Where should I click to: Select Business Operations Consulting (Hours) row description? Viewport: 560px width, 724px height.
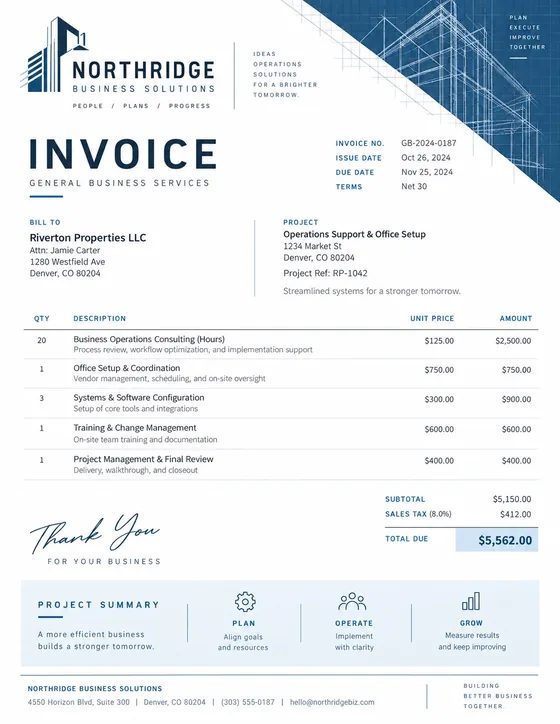pyautogui.click(x=149, y=339)
